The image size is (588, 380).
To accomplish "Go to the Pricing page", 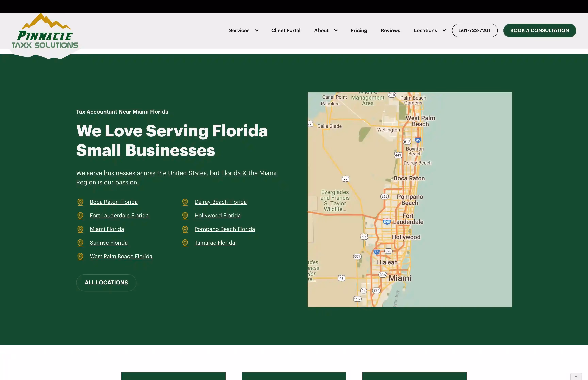I will point(358,31).
